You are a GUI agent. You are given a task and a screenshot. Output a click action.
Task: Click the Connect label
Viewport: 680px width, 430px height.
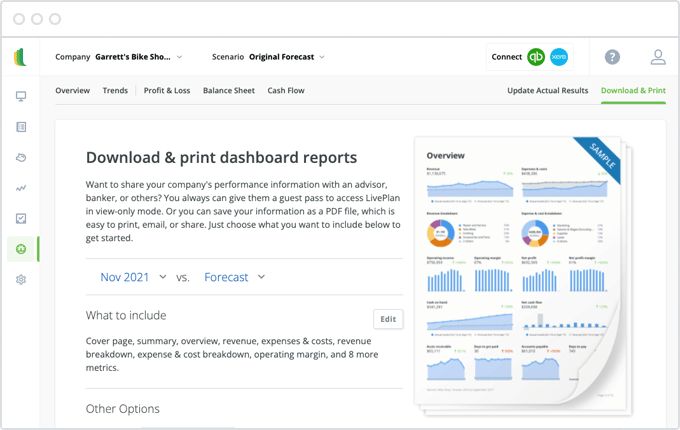click(x=507, y=57)
